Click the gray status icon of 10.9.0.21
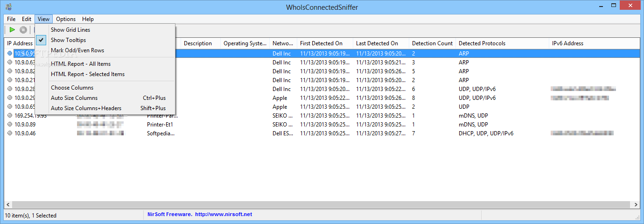The height and width of the screenshot is (224, 644). click(10, 80)
